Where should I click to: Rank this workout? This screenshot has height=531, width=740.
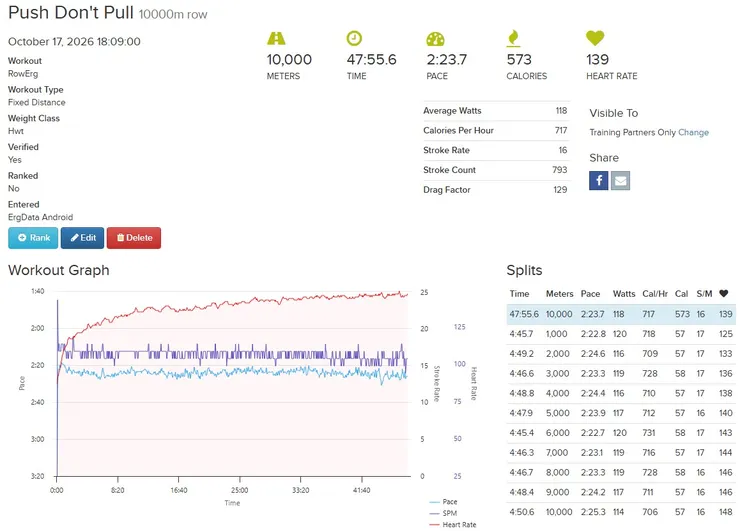[33, 238]
